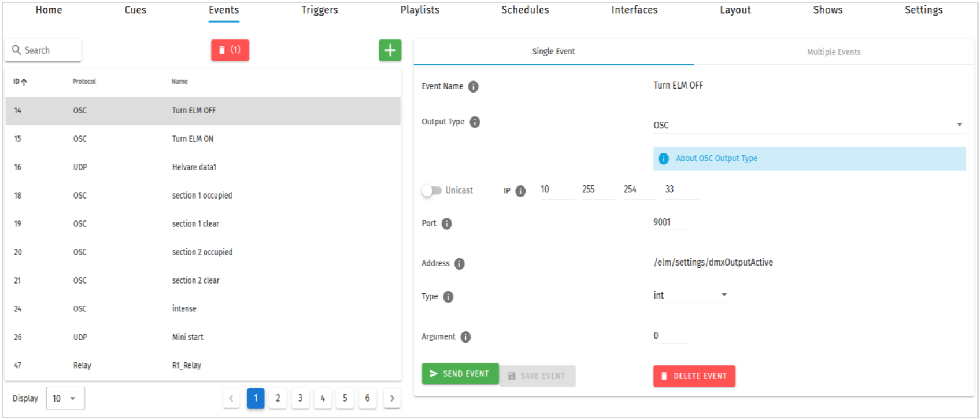The image size is (980, 419).
Task: Click the Protocol column header
Action: tap(84, 82)
